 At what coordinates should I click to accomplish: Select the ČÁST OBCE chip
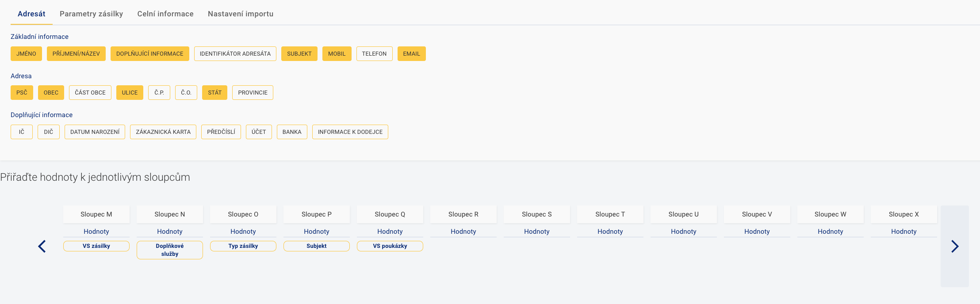[x=90, y=92]
